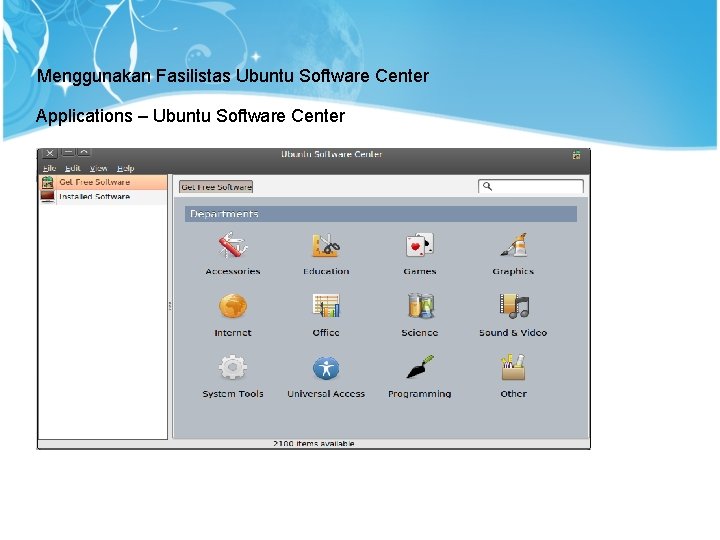Screen dimensions: 720x540
Task: Open the Other department icon
Action: [x=513, y=367]
